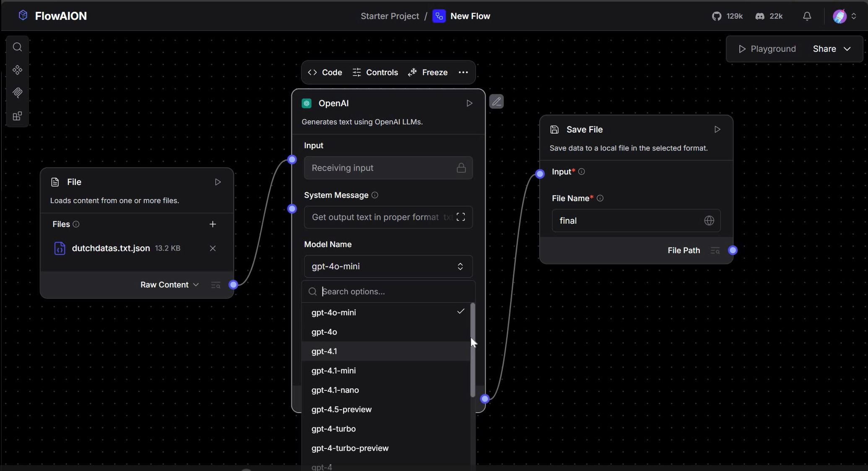Inspect output icon next to File Path
Viewport: 868px width, 471px height.
(x=715, y=250)
